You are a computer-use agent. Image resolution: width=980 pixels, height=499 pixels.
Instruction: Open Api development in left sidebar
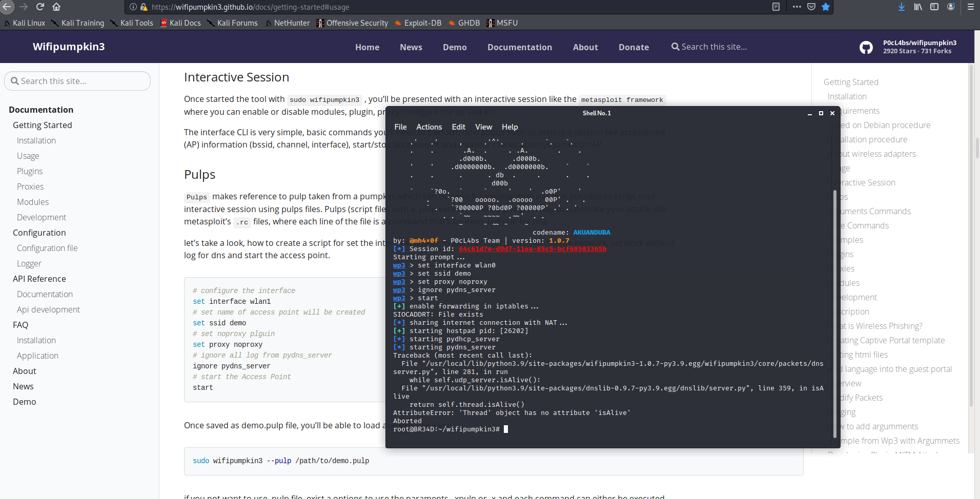pos(48,309)
